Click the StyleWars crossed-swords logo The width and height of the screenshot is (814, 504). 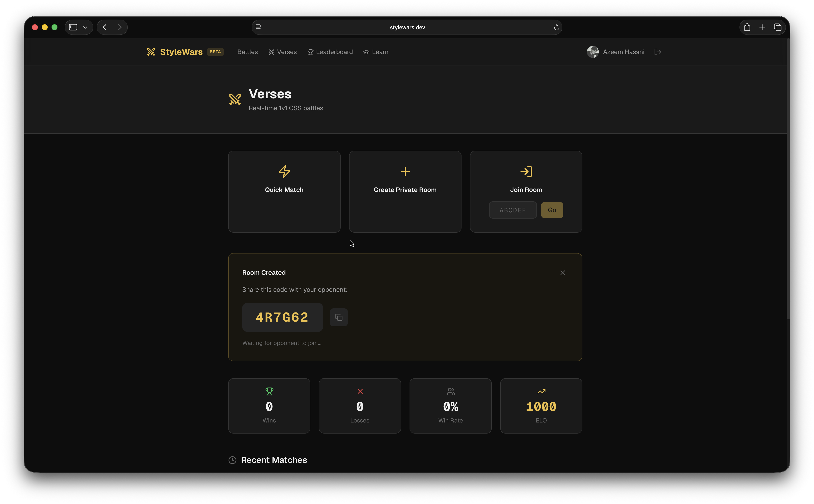point(151,52)
